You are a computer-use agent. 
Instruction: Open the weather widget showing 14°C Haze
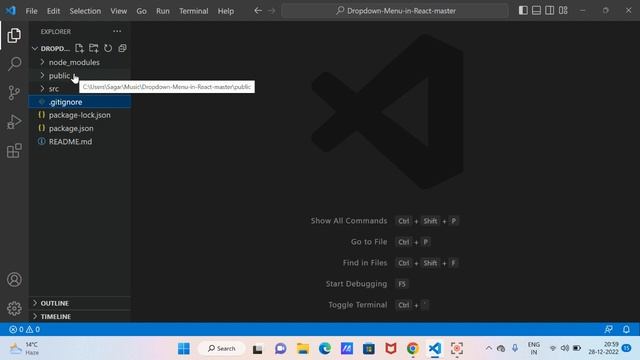point(24,349)
